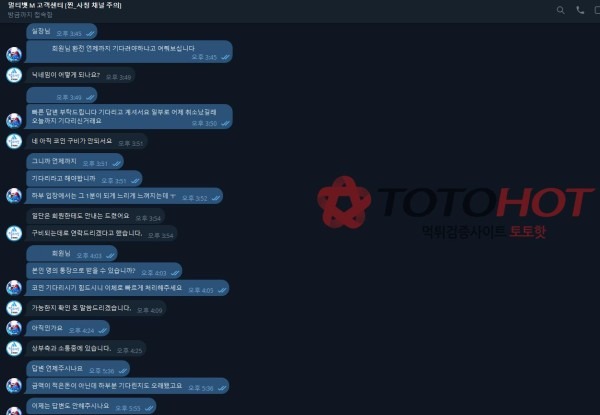Open chat title 멀티벳 M 고객센터 profile
Screen dimensions: 600x415
[x=65, y=5]
